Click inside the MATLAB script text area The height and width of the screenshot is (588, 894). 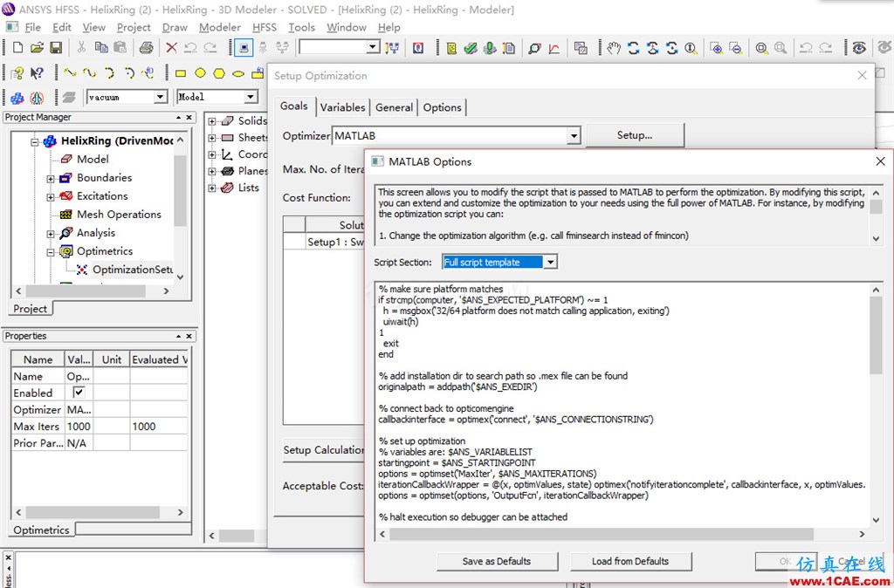[622, 405]
